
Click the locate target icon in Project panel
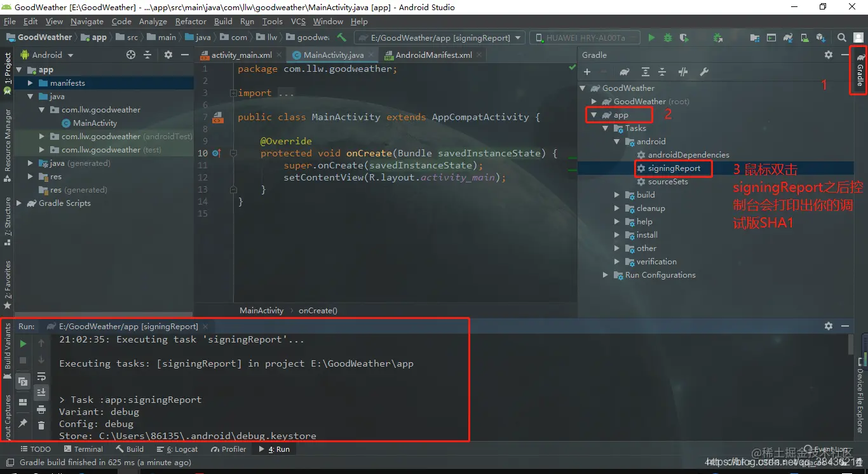131,55
